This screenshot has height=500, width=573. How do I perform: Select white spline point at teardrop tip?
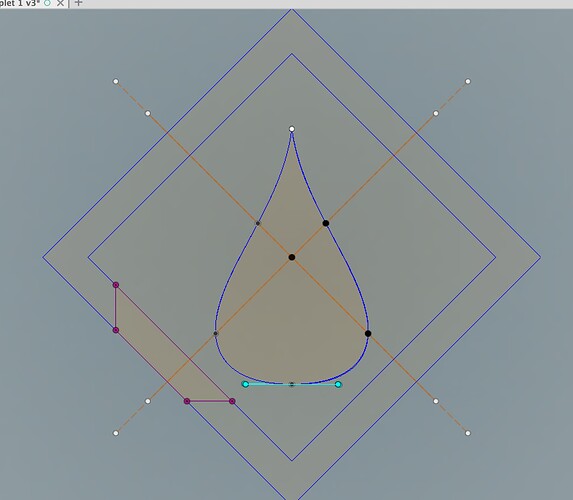coord(292,129)
